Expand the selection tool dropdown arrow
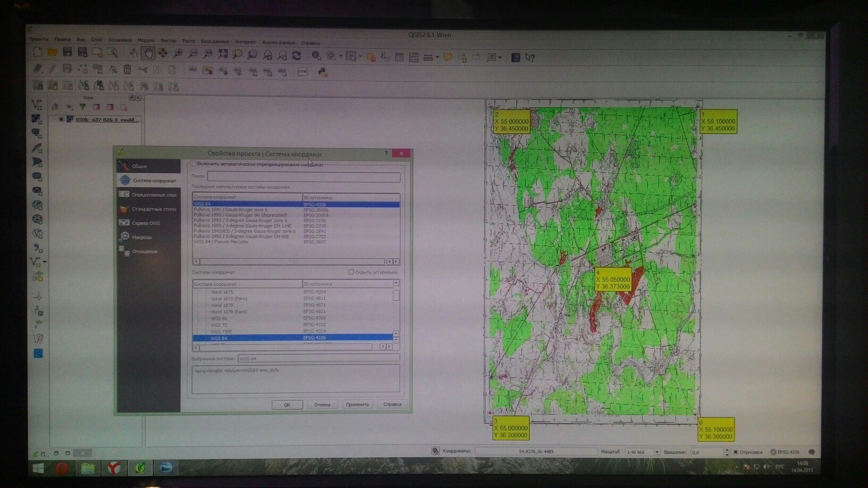Image resolution: width=868 pixels, height=488 pixels. 360,56
